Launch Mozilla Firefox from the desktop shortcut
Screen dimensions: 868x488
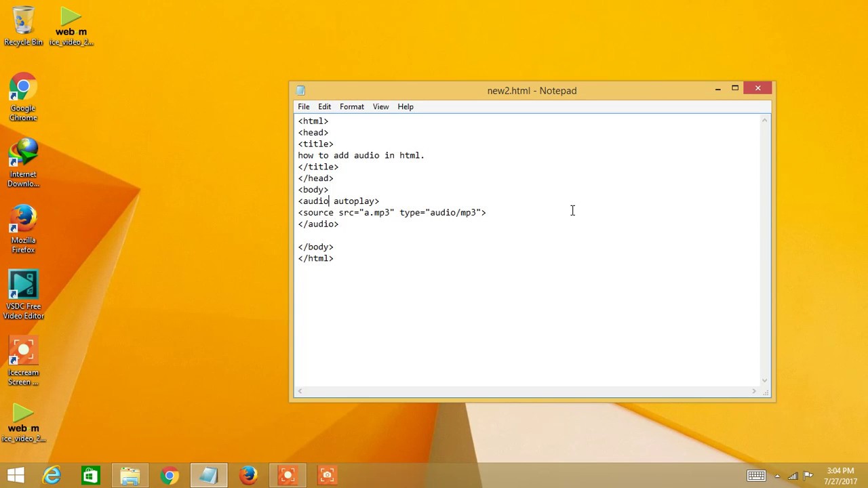(x=23, y=228)
